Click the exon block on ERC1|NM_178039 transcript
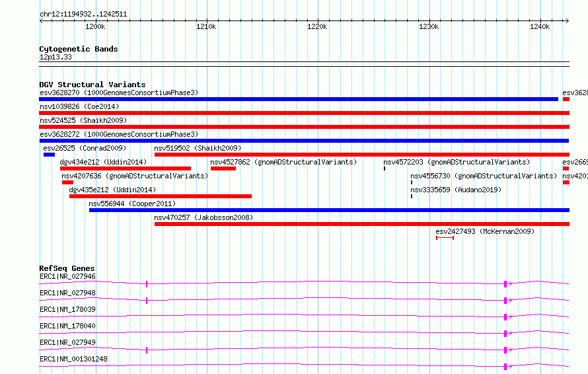Viewport: 588px width, 374px height. 505,317
